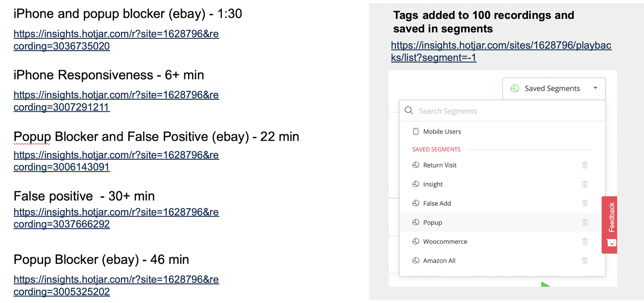Select the Insight saved segment
The height and width of the screenshot is (303, 644).
[x=433, y=184]
